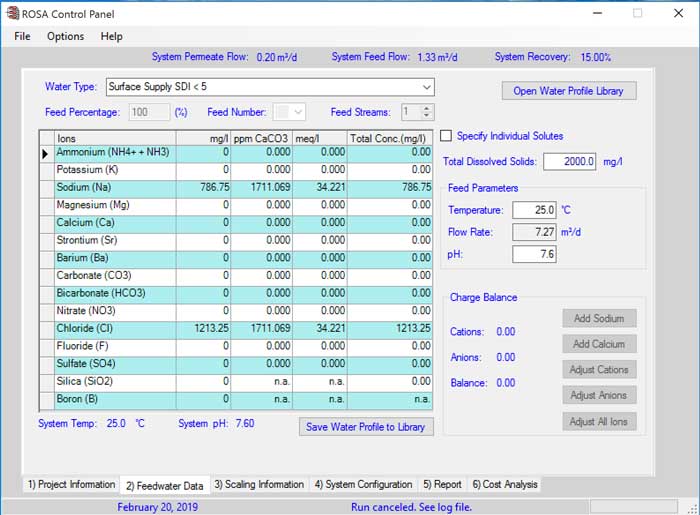Image resolution: width=700 pixels, height=515 pixels.
Task: Click the February 20, 2019 date in status bar
Action: (x=158, y=507)
